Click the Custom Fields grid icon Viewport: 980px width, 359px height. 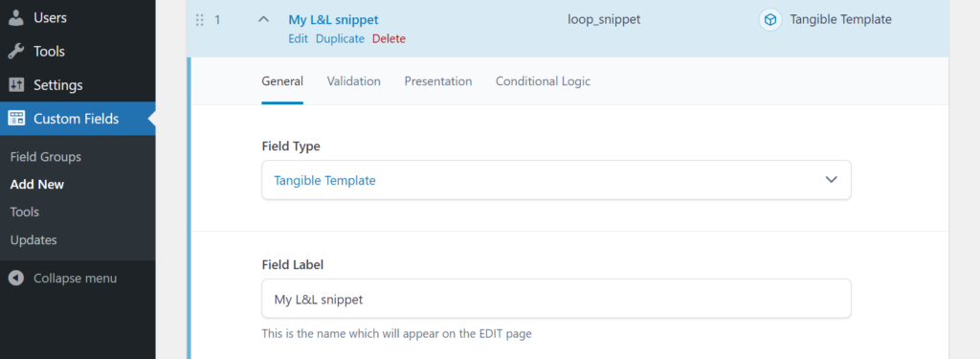pyautogui.click(x=16, y=118)
